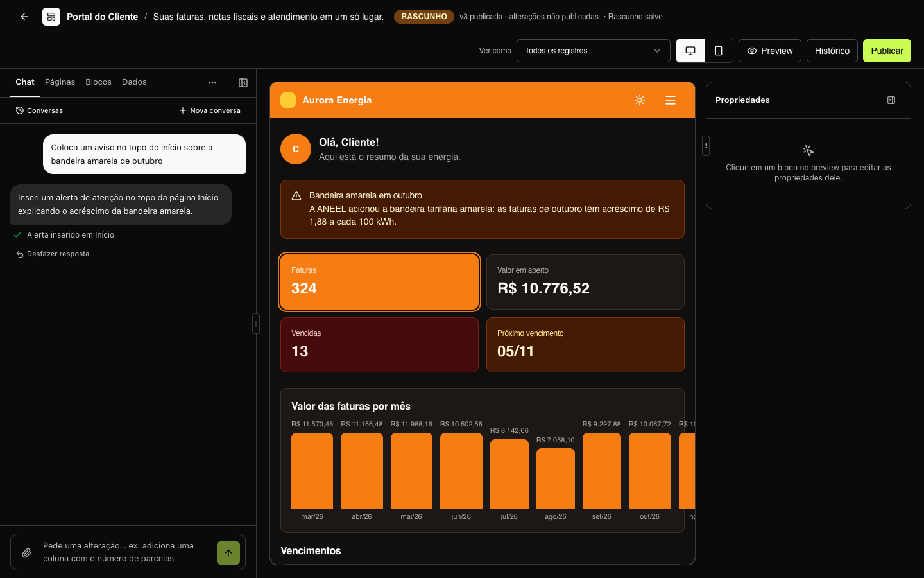Screen dimensions: 924x578
Task: Click the out/26 chart bar
Action: click(650, 471)
